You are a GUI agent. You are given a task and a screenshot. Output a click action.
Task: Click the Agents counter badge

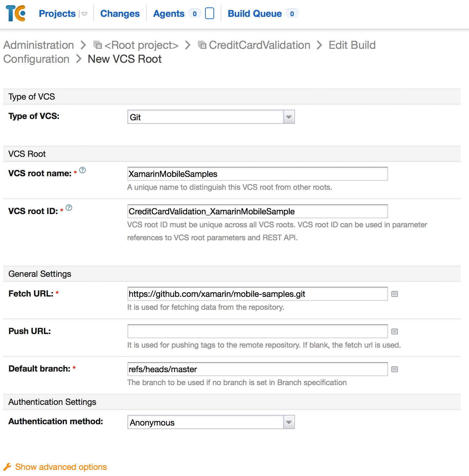(194, 14)
